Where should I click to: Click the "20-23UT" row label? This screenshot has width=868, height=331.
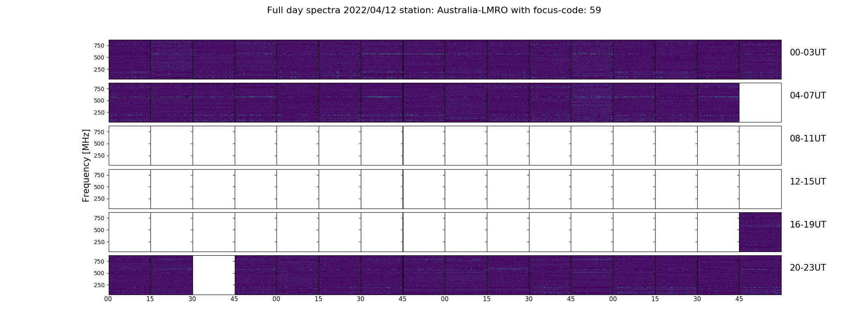(x=808, y=268)
